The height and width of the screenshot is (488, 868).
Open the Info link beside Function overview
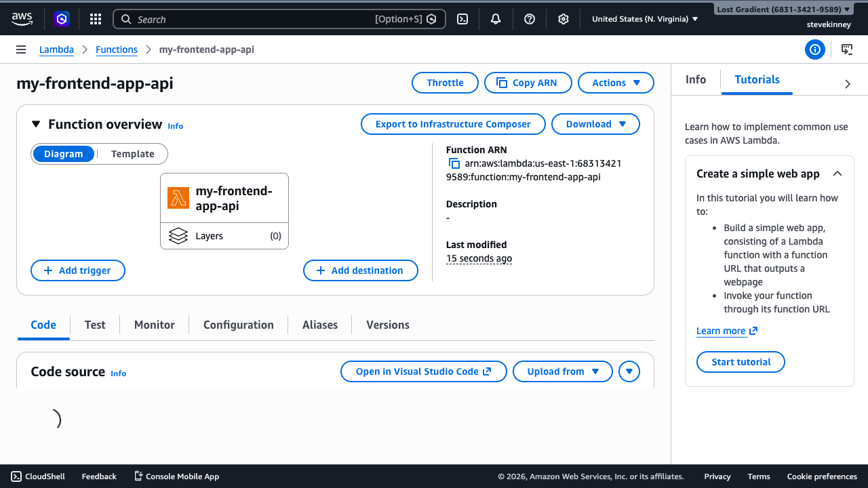click(176, 125)
